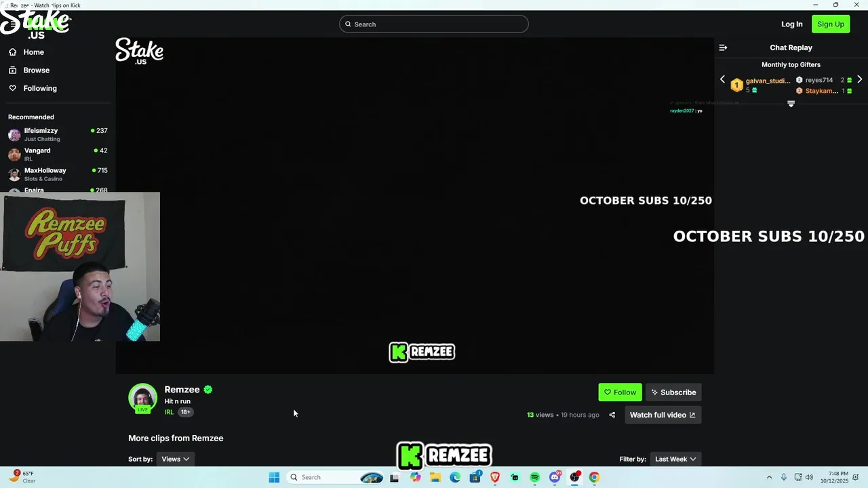Open Google Chrome from the taskbar

pos(594,477)
